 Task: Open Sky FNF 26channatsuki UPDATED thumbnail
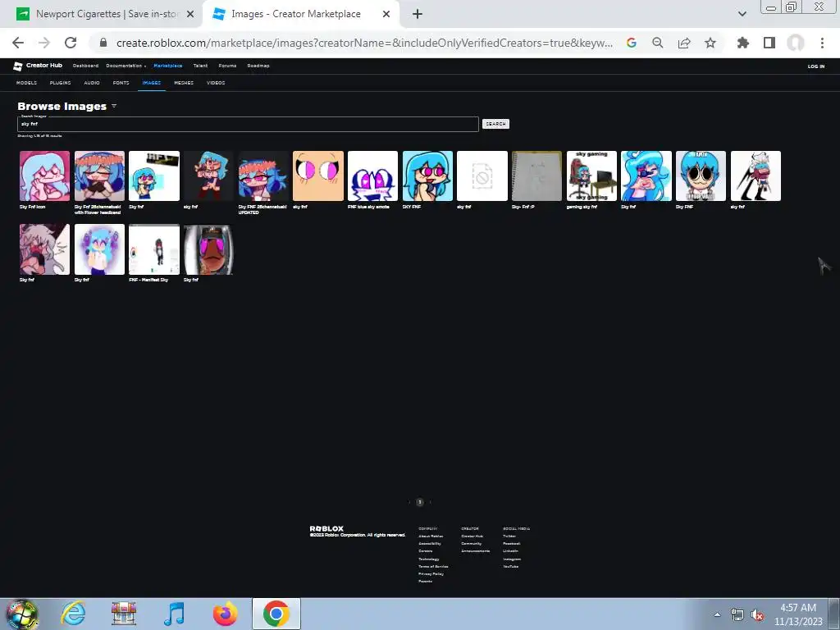[x=263, y=176]
